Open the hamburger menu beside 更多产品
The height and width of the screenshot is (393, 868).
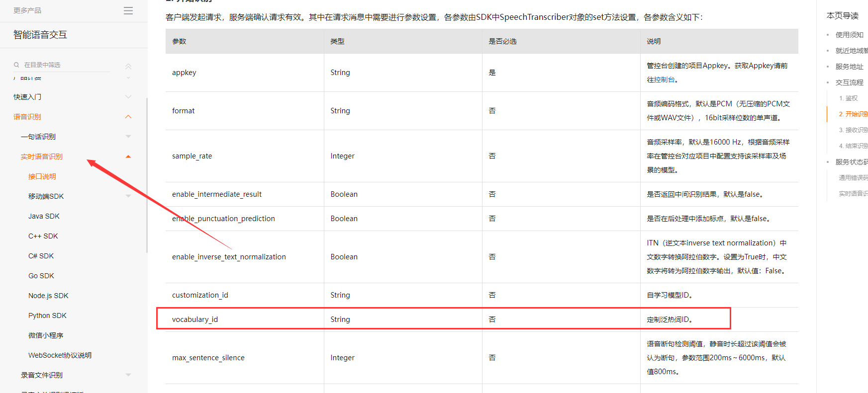pyautogui.click(x=128, y=10)
